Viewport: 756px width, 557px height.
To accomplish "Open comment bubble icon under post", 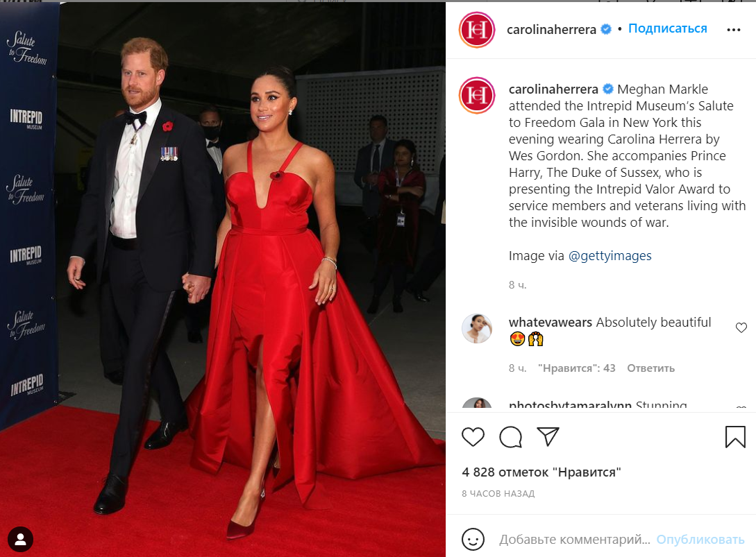I will (x=510, y=437).
